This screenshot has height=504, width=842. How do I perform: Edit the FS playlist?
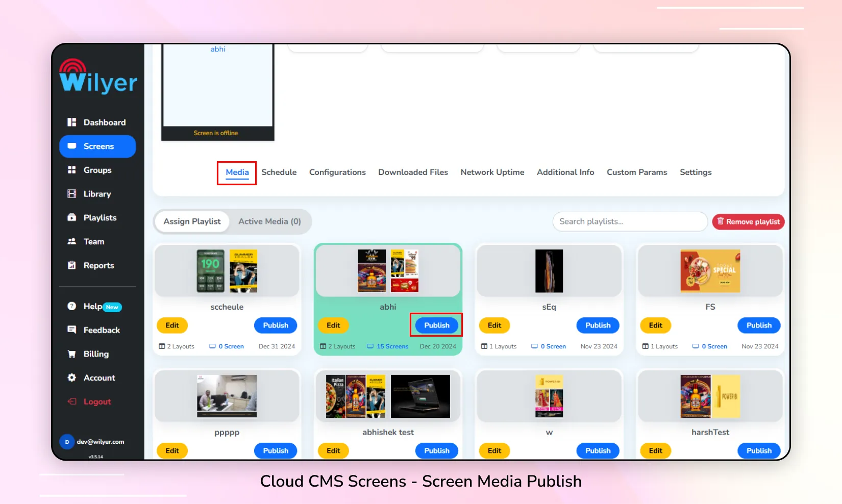coord(656,325)
